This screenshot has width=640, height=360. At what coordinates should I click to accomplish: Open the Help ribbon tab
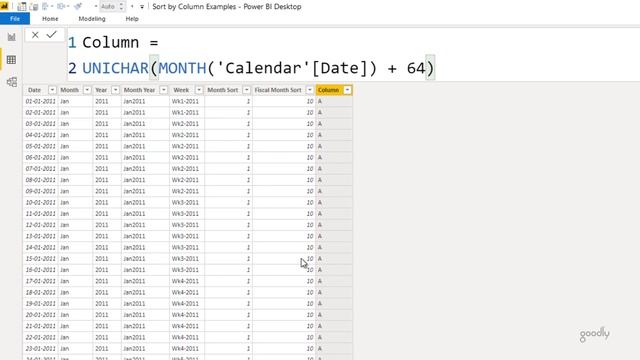pyautogui.click(x=132, y=19)
